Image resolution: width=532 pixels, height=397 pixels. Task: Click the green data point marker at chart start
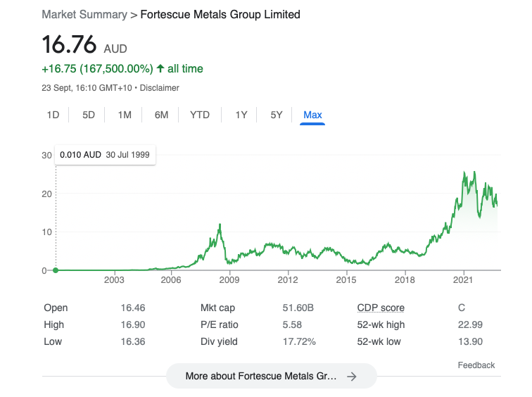coord(56,270)
